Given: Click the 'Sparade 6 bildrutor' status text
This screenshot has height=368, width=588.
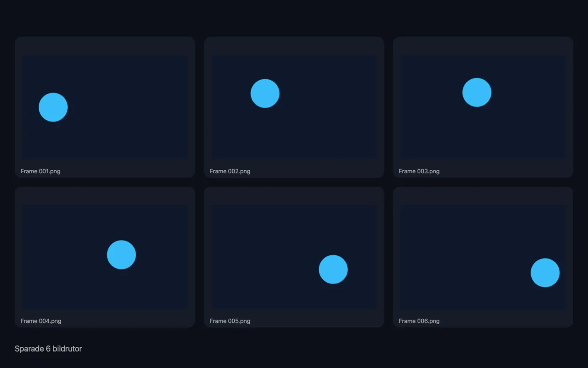Looking at the screenshot, I should (x=48, y=349).
